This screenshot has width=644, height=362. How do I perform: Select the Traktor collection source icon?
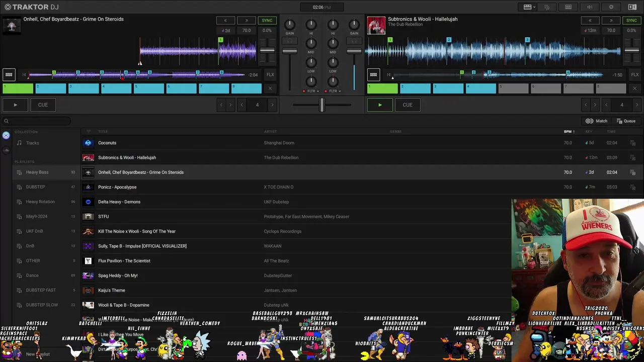click(6, 135)
